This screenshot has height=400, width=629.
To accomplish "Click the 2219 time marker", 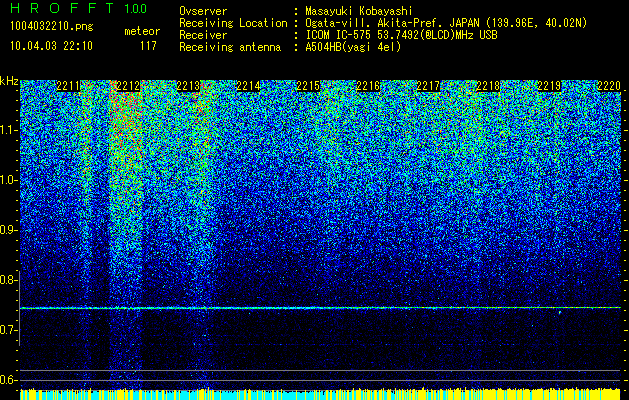I will [x=549, y=86].
